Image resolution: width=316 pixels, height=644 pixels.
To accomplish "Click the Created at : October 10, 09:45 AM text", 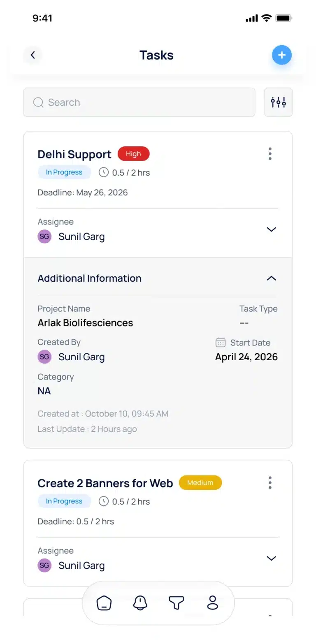I will coord(103,414).
